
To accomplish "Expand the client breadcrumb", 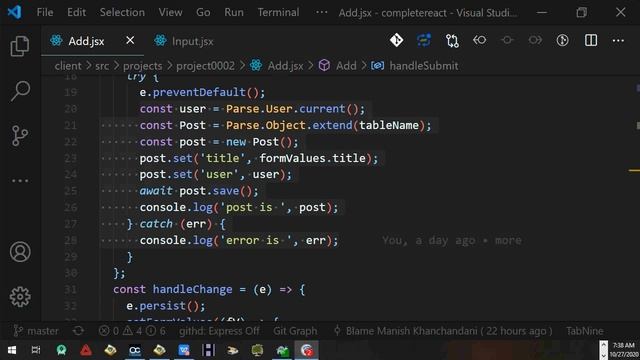I will click(x=68, y=66).
